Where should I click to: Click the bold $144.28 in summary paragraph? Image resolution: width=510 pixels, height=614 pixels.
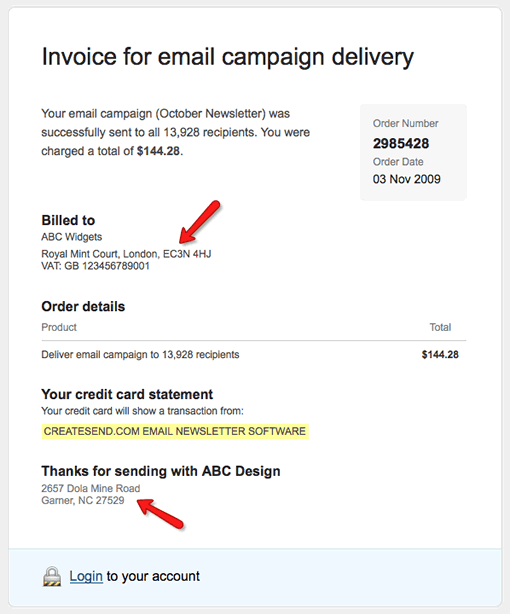point(158,151)
